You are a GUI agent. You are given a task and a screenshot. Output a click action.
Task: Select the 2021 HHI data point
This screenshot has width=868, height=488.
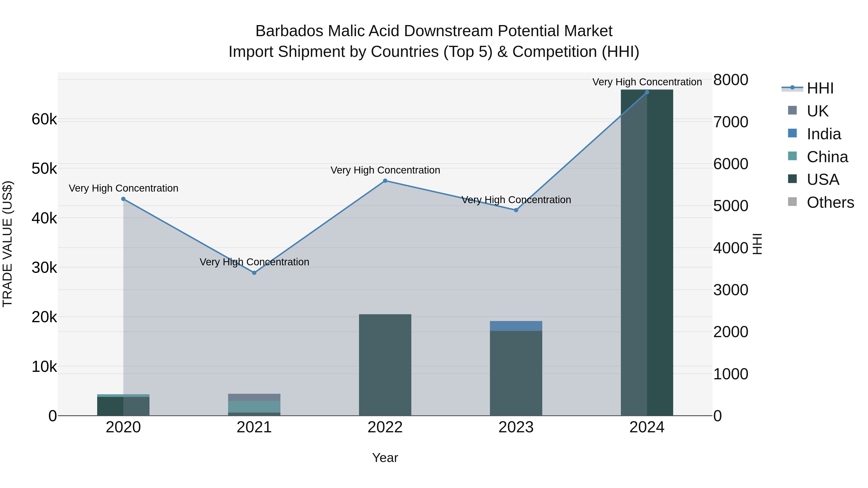[254, 273]
